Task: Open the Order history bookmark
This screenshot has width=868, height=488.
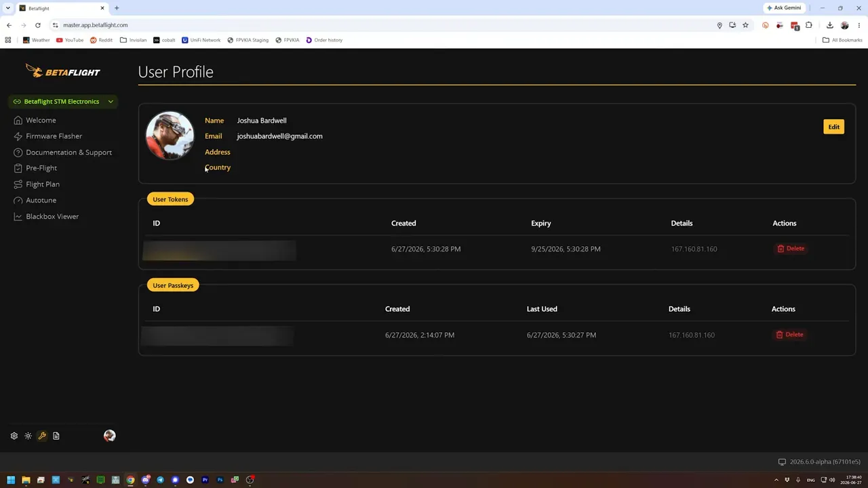Action: click(x=324, y=40)
